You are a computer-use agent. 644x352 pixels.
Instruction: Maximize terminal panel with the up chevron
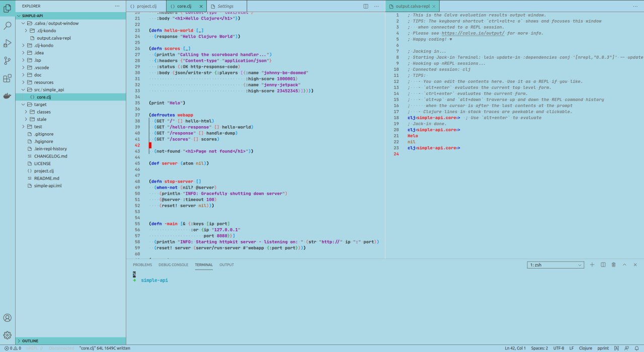pos(624,265)
